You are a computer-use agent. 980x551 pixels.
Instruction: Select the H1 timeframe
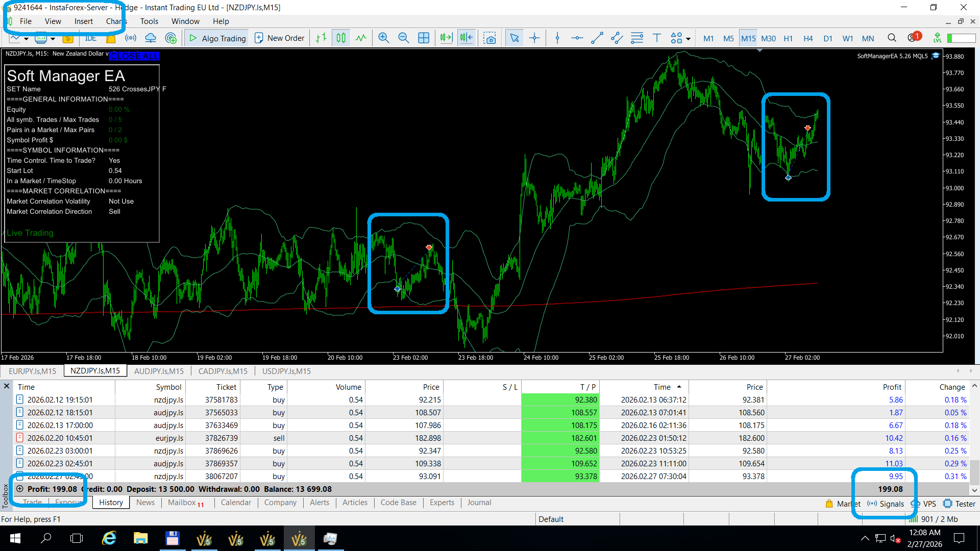tap(788, 38)
